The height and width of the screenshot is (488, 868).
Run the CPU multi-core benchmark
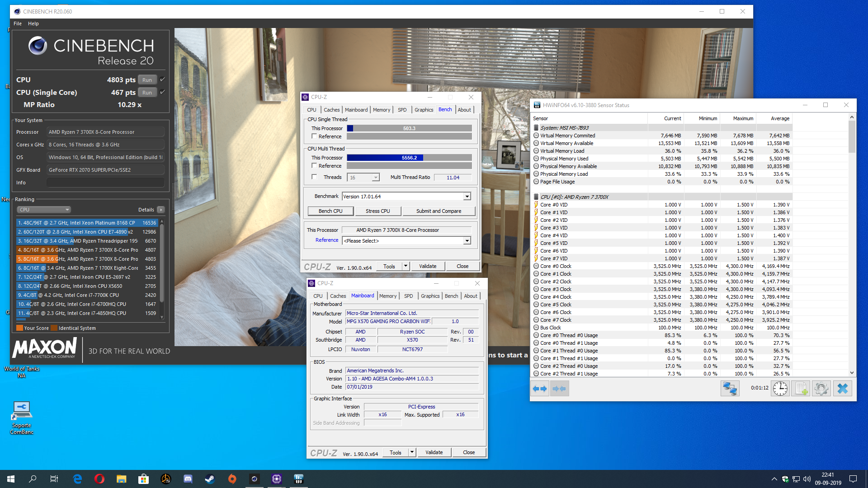147,80
